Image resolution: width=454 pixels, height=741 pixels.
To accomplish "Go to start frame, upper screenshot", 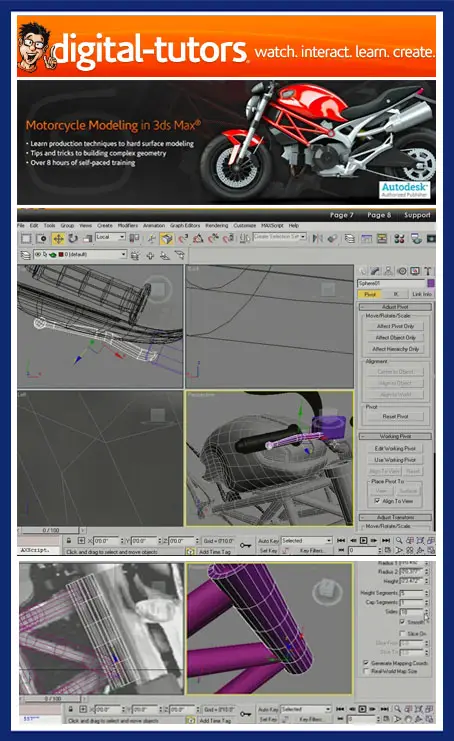I will (341, 540).
